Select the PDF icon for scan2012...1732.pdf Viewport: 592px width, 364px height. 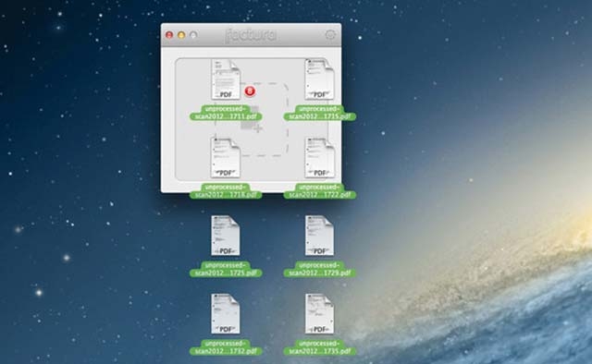226,314
